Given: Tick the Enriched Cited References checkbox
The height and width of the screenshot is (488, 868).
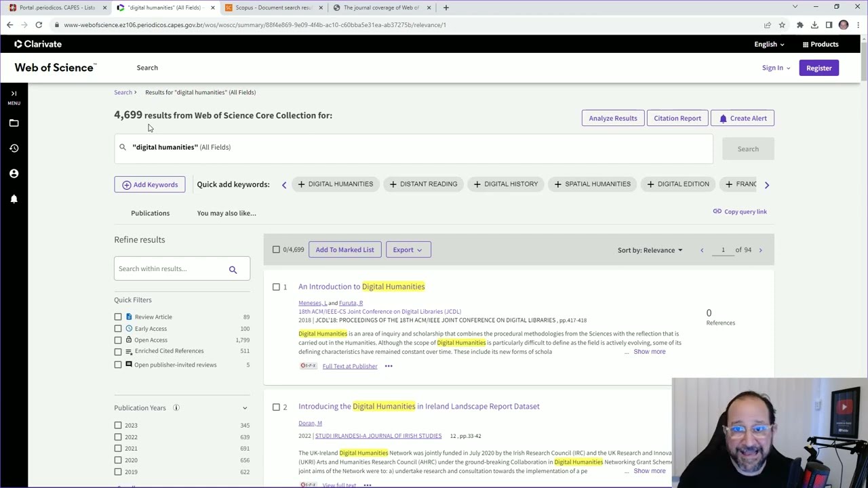Looking at the screenshot, I should pyautogui.click(x=118, y=352).
